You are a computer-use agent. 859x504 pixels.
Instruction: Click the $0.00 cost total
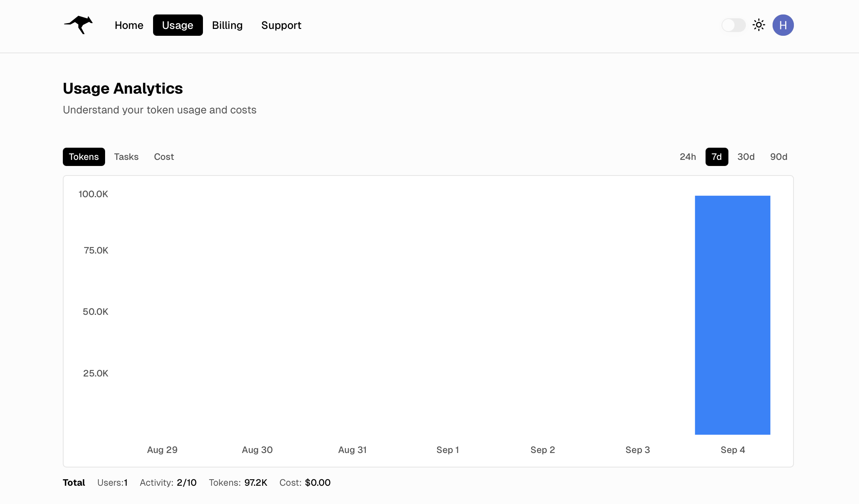[x=318, y=482]
